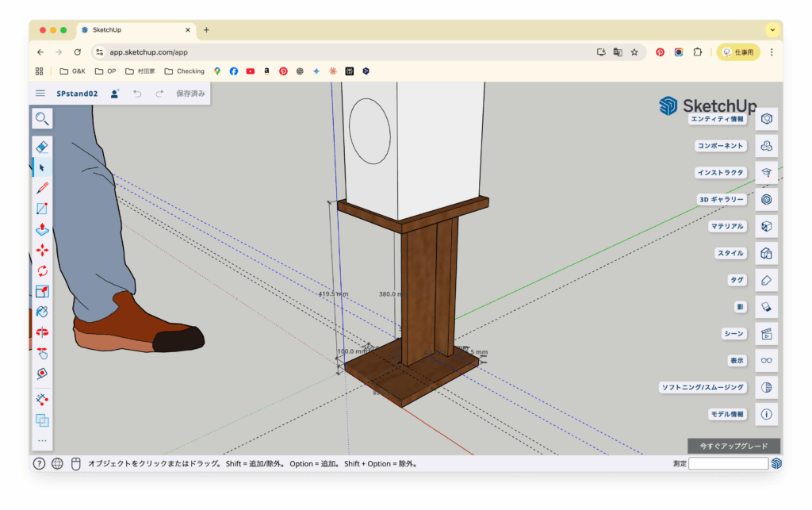The image size is (812, 510).
Task: Click the Undo arrow in header
Action: (x=137, y=94)
